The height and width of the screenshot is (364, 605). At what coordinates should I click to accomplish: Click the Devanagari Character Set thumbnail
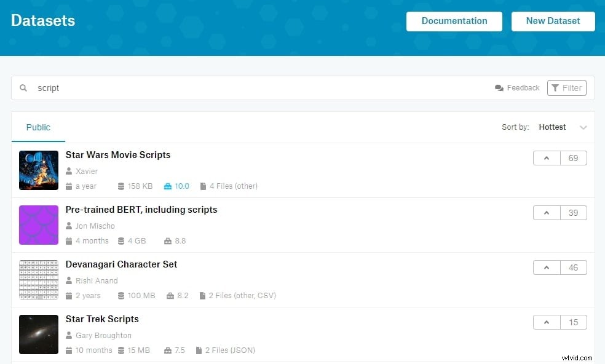tap(39, 279)
